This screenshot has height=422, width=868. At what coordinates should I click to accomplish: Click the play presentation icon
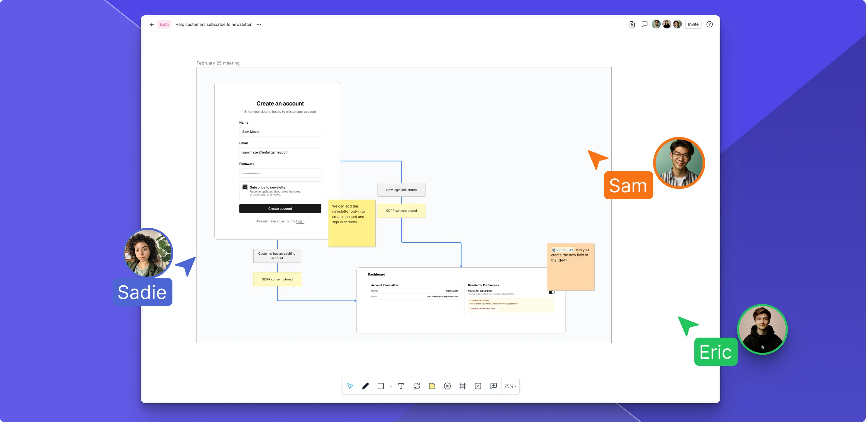[x=447, y=386]
